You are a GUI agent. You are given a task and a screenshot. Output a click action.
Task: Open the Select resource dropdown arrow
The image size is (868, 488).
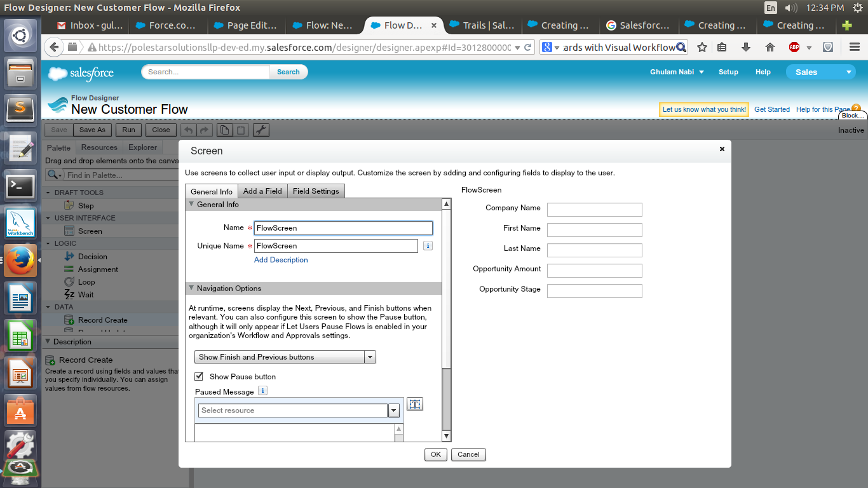click(394, 410)
